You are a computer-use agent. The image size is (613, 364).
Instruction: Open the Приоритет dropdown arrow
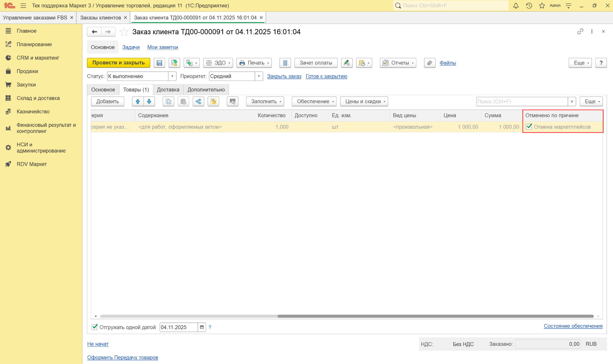[259, 76]
